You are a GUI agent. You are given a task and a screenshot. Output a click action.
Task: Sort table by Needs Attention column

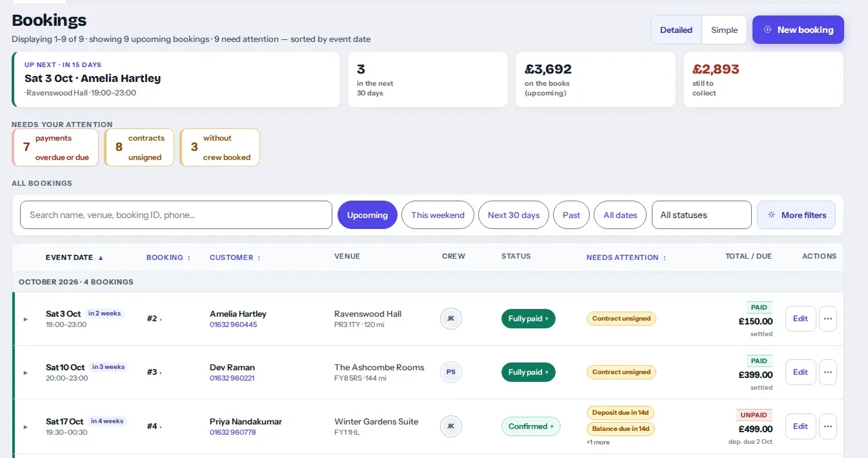(626, 257)
